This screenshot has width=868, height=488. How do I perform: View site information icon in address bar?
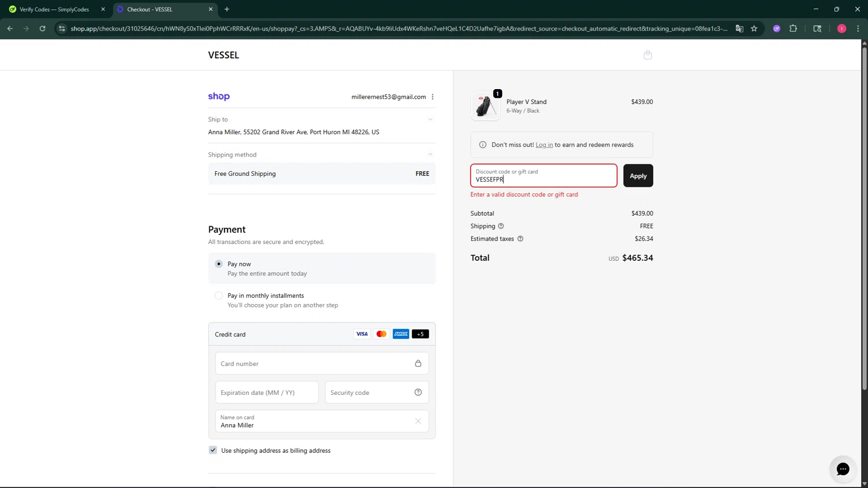pyautogui.click(x=62, y=28)
